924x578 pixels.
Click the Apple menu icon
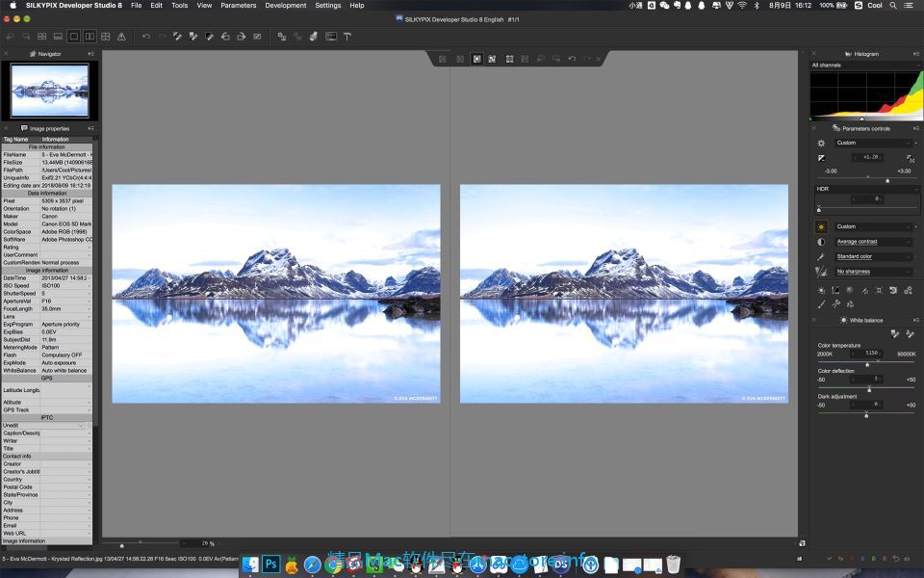13,6
